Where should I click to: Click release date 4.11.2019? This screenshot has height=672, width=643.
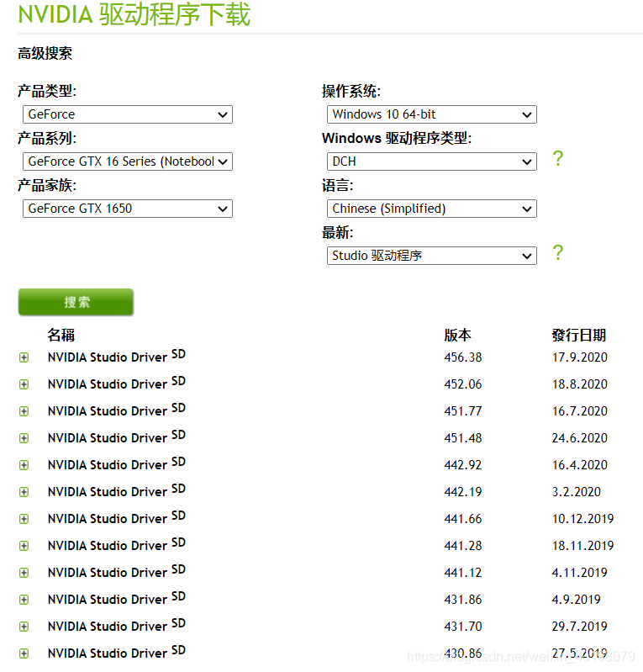(580, 573)
